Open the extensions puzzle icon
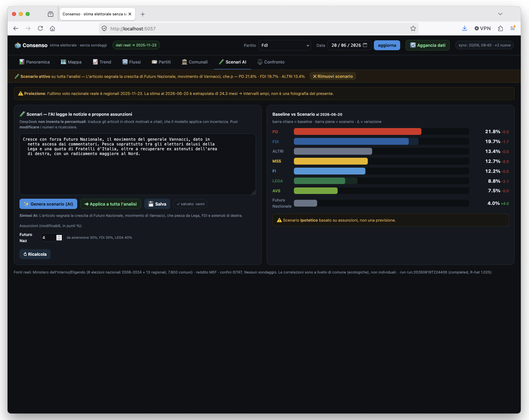The width and height of the screenshot is (529, 420). [x=500, y=28]
